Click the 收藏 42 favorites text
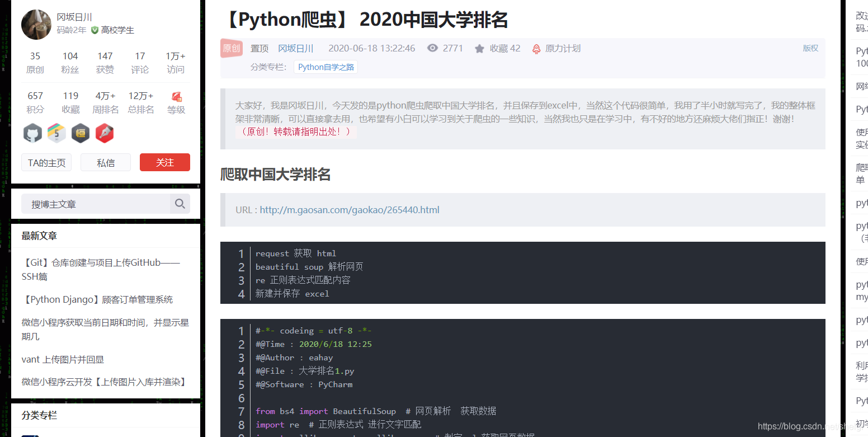Viewport: 868px width, 437px height. coord(505,49)
